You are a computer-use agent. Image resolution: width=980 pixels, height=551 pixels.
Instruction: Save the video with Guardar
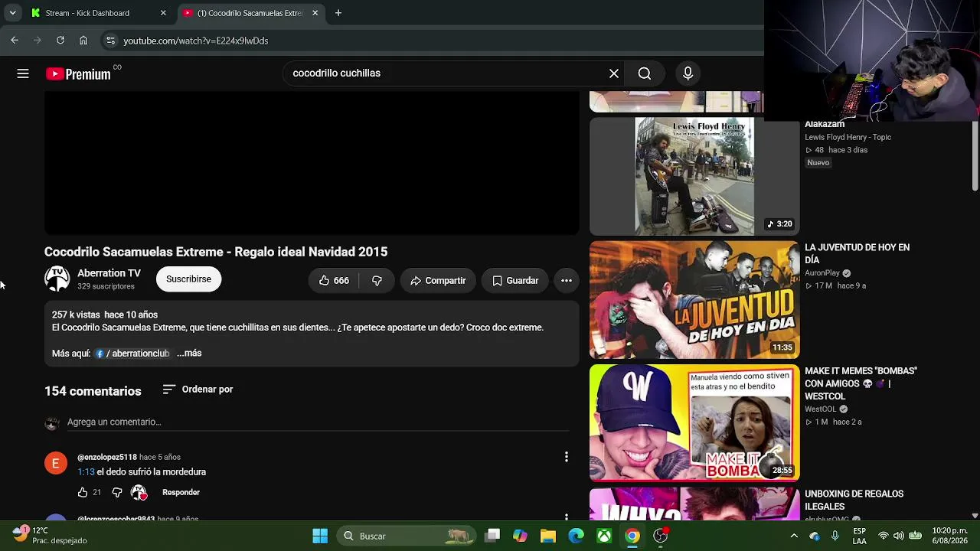click(515, 280)
